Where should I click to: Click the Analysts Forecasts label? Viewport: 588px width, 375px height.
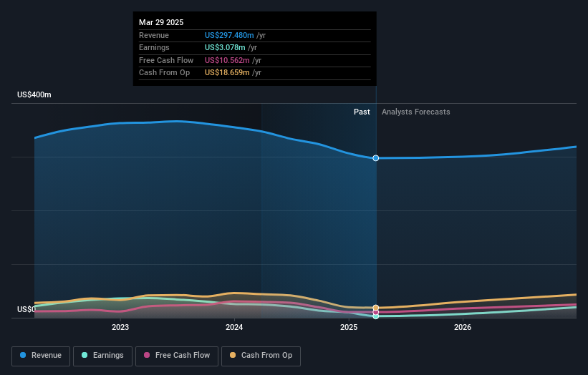click(x=416, y=112)
